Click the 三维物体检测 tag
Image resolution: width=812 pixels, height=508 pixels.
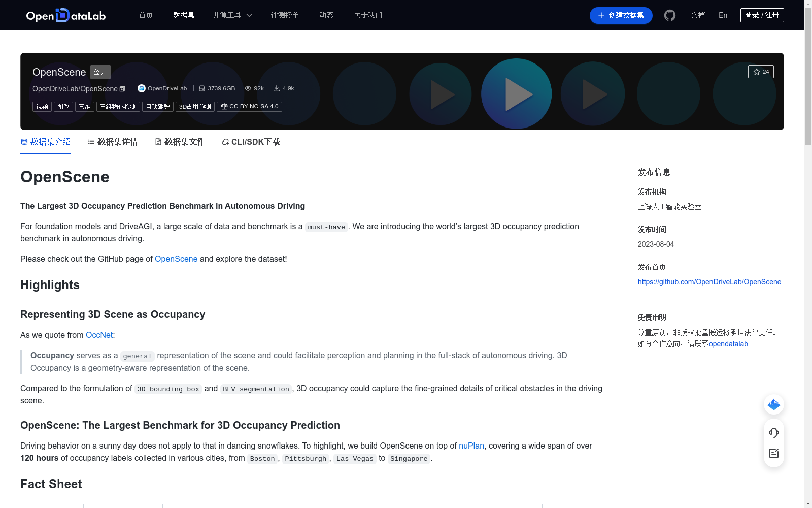click(x=118, y=107)
